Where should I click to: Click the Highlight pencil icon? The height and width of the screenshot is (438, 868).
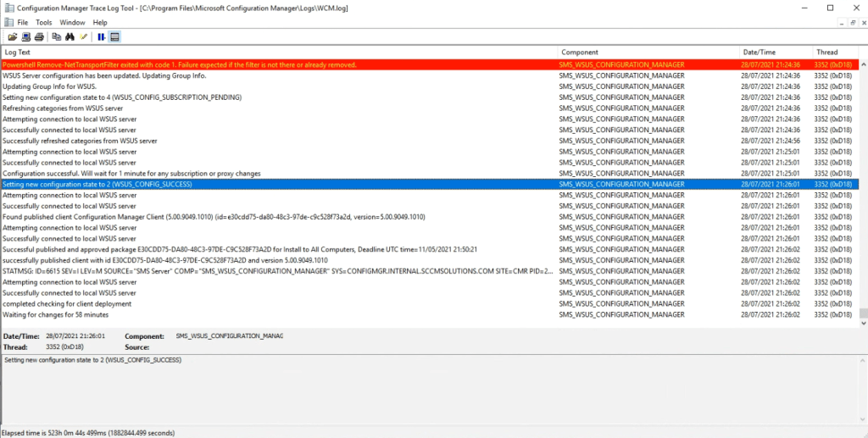(x=83, y=36)
